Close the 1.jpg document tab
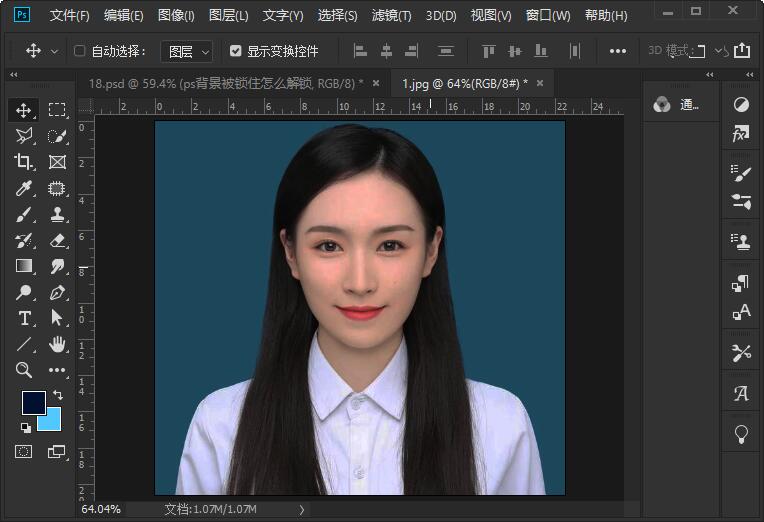Screen dimensions: 764x522 tap(540, 83)
